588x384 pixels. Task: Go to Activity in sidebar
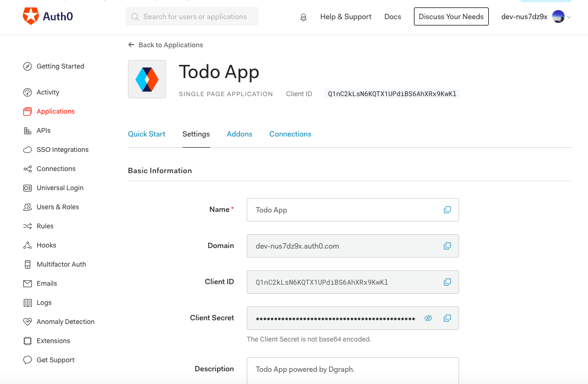48,92
